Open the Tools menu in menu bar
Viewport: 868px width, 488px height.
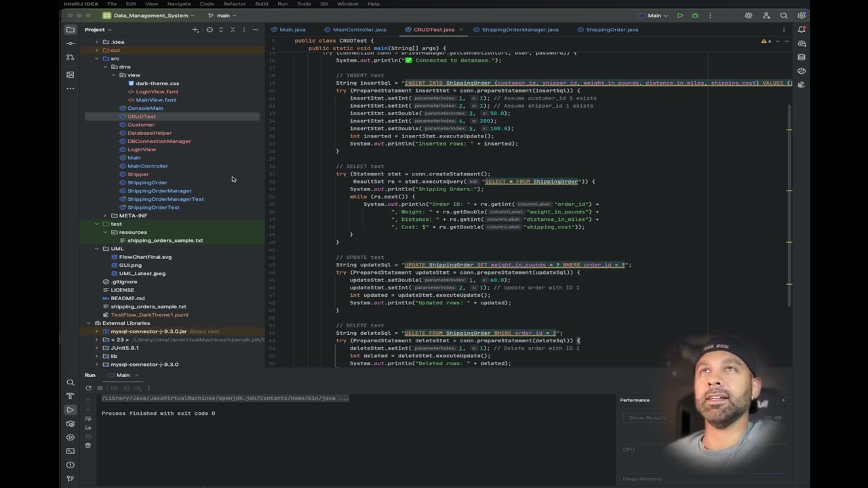coord(304,4)
